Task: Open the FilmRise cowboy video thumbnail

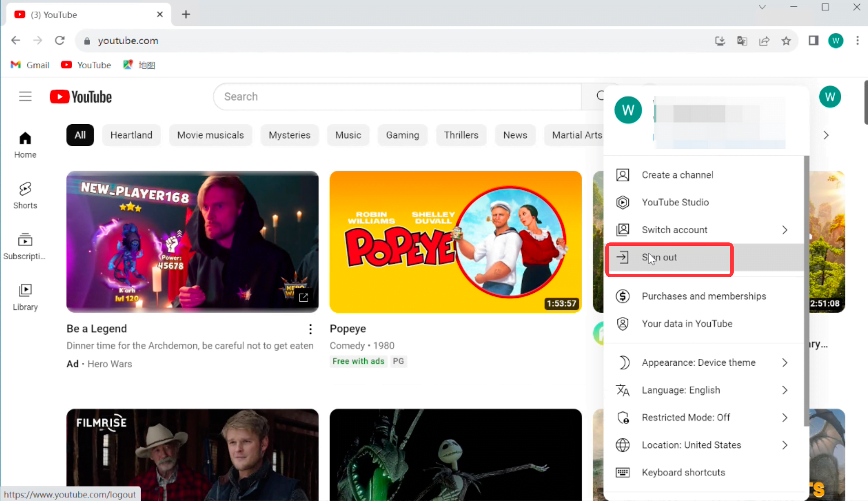Action: (192, 455)
